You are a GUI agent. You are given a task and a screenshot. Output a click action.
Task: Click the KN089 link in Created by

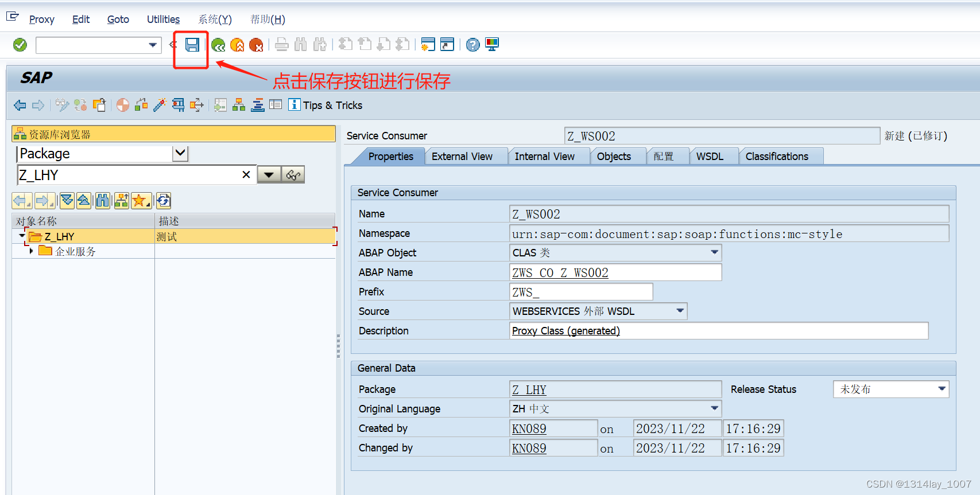tap(529, 428)
